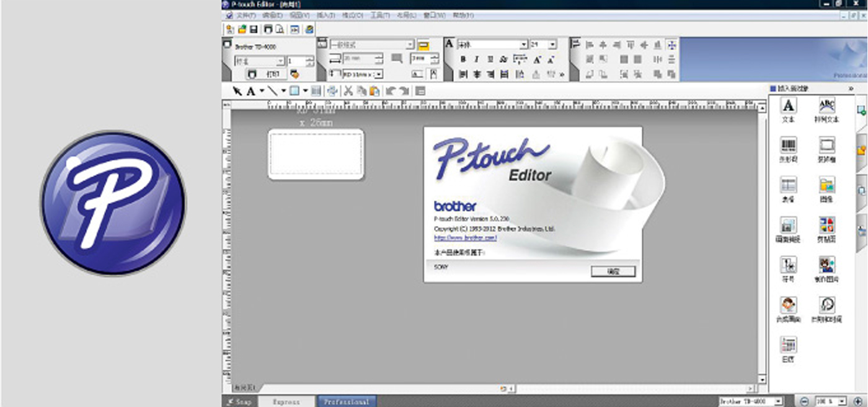This screenshot has width=868, height=407.
Task: Switch to Snap mode
Action: pos(240,401)
